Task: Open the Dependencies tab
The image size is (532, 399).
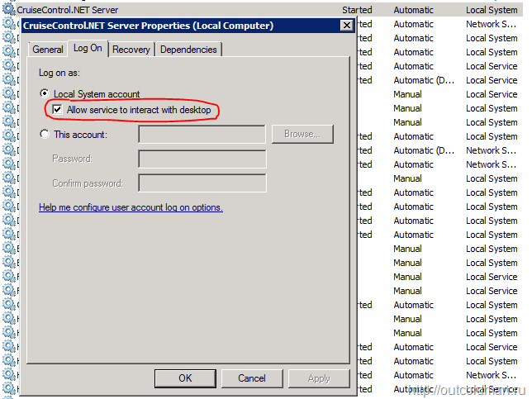Action: (188, 50)
